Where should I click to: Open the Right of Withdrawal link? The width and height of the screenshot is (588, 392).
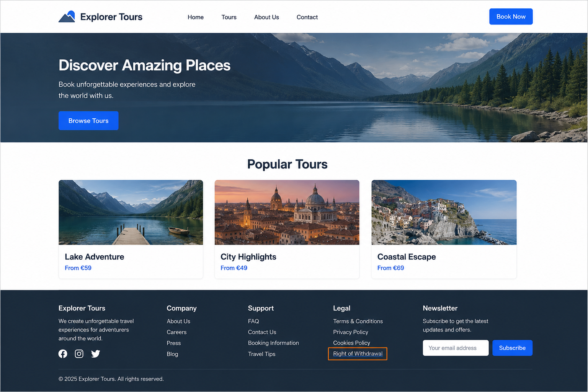tap(358, 354)
